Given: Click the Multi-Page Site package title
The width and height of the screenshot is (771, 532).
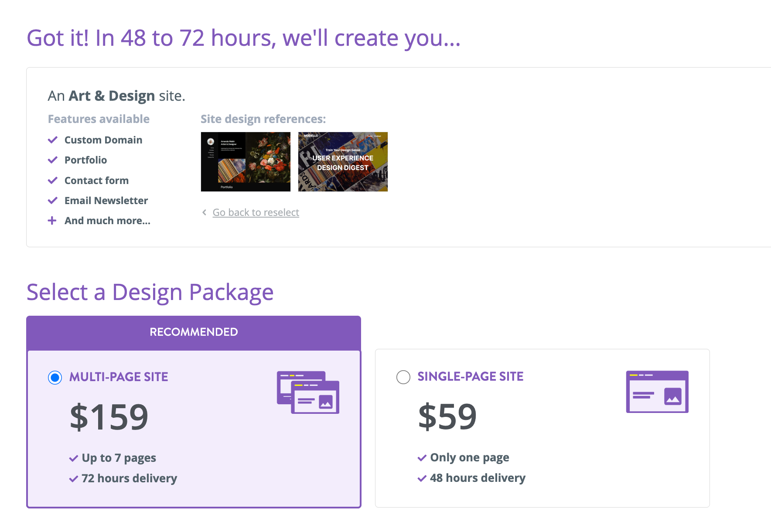Looking at the screenshot, I should (x=119, y=377).
